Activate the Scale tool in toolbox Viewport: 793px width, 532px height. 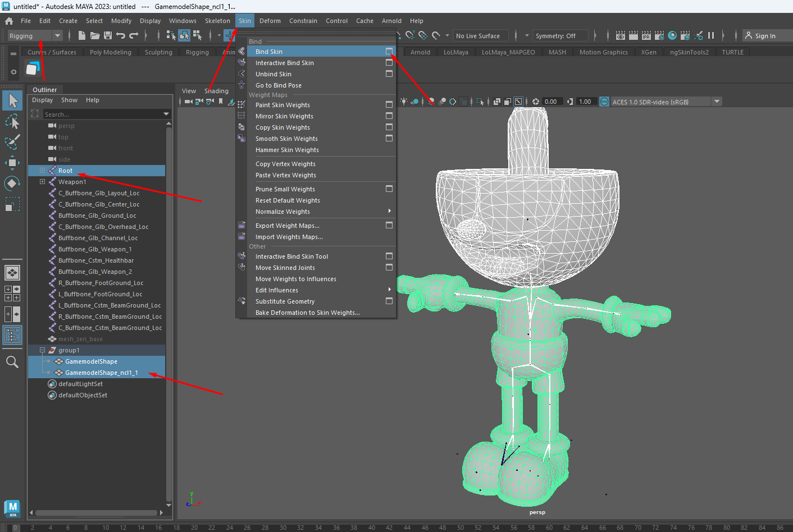(12, 204)
